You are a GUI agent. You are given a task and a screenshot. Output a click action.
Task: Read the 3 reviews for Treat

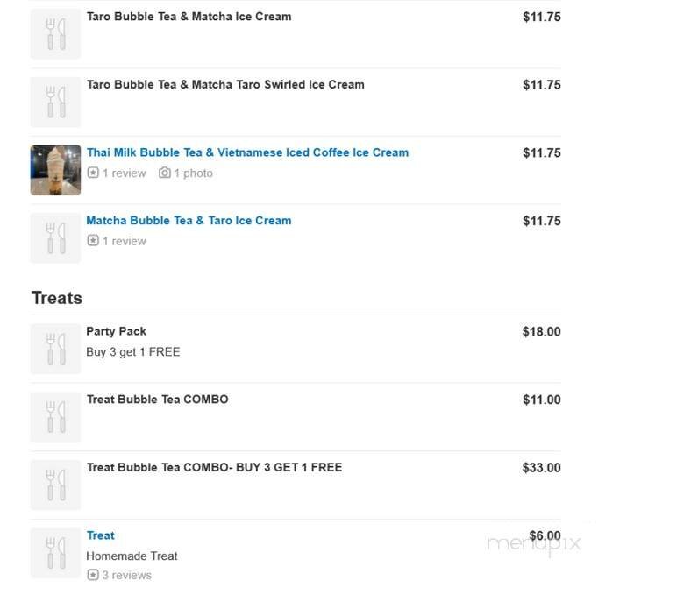click(x=126, y=576)
